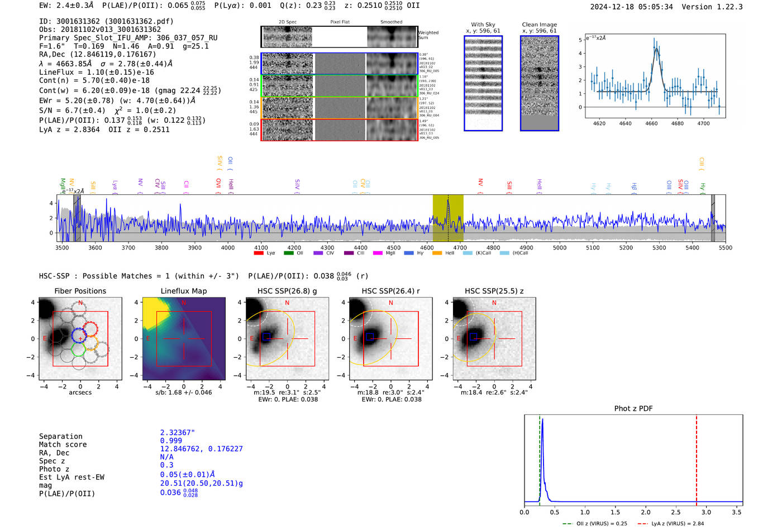The image size is (782, 532).
Task: Click the Gaussian emission line fit plot
Action: [x=655, y=76]
